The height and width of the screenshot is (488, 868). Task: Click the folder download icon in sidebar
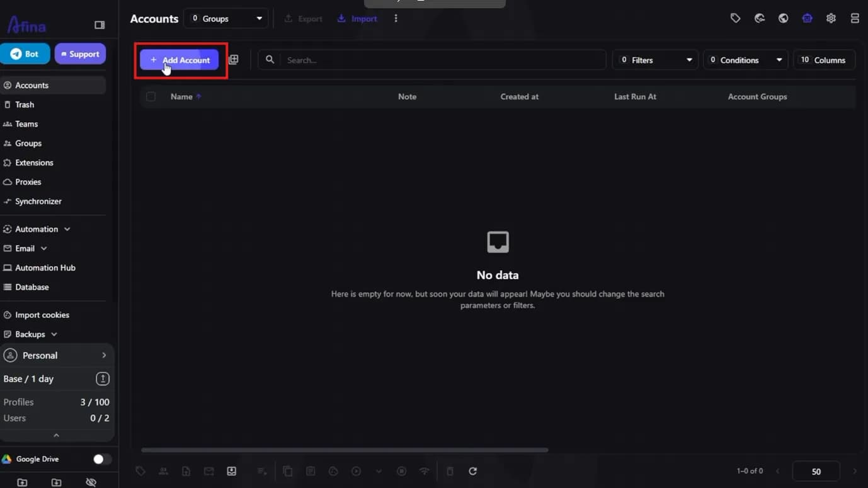click(x=56, y=482)
